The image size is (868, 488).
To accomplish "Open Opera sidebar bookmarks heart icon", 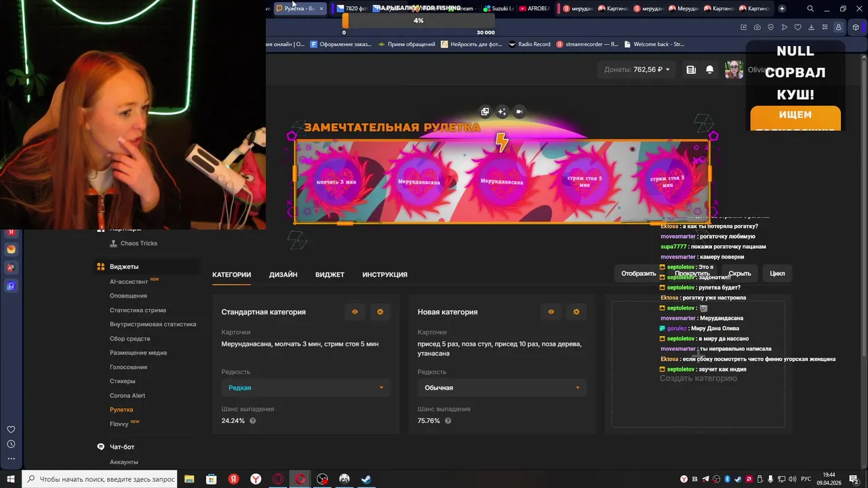I will tap(11, 429).
